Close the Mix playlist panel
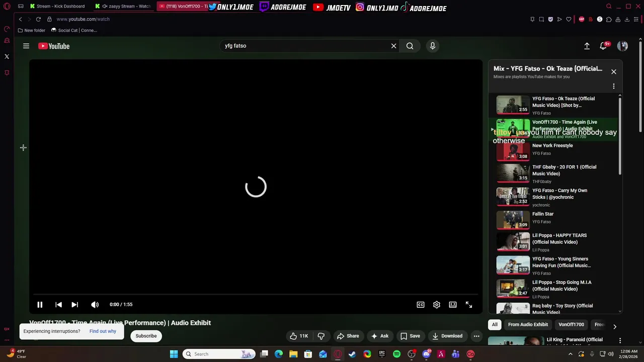This screenshot has width=644, height=362. [614, 71]
